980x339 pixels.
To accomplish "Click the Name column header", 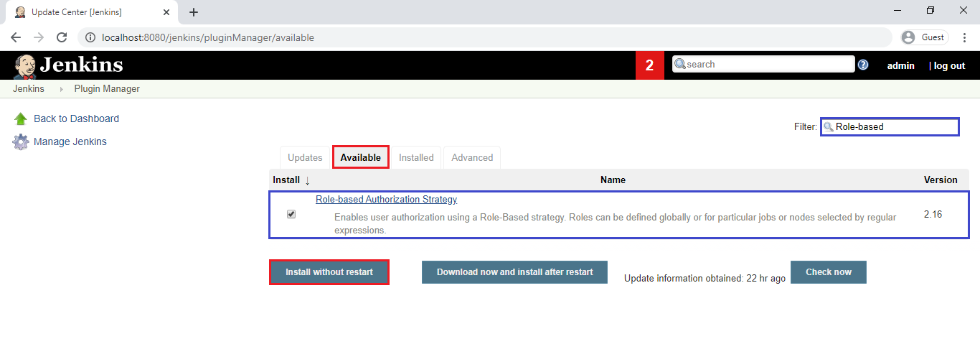I will pos(613,180).
